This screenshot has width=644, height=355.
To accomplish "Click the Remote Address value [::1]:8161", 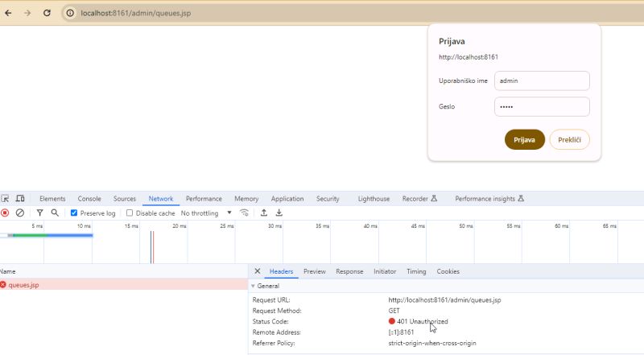I will point(401,332).
